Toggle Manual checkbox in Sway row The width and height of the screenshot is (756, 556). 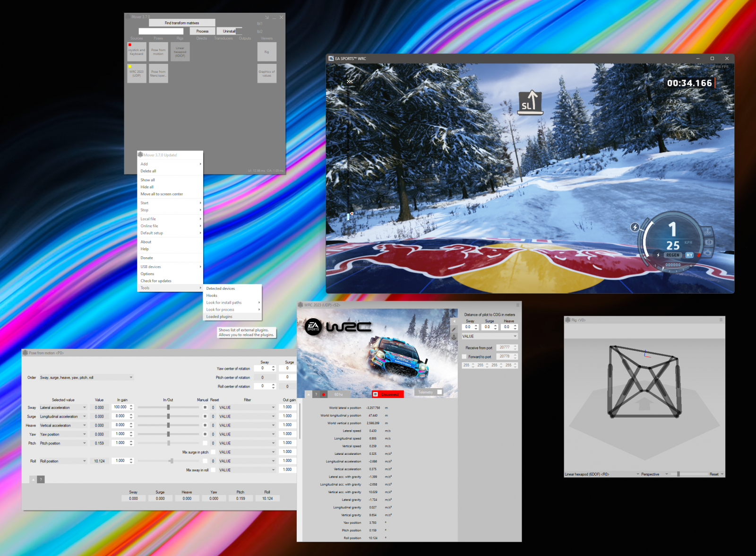click(x=205, y=407)
